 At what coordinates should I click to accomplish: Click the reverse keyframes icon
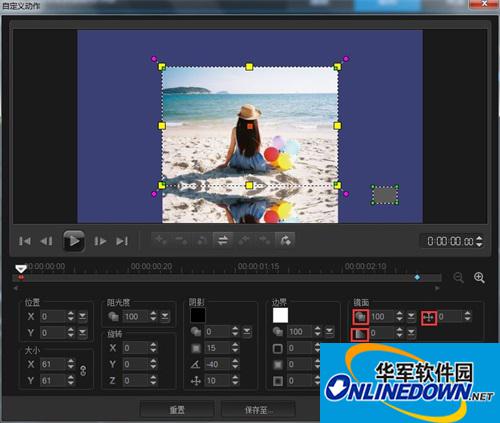(x=223, y=240)
